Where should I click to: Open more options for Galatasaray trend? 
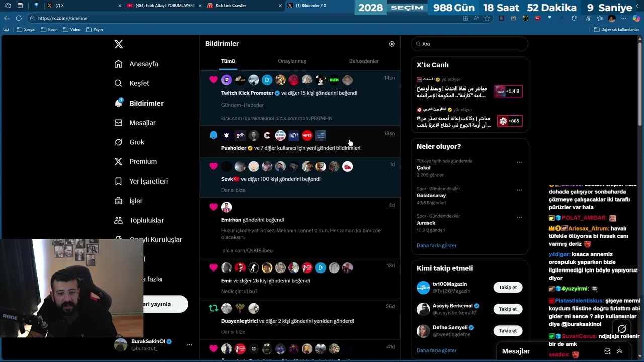[x=519, y=190]
